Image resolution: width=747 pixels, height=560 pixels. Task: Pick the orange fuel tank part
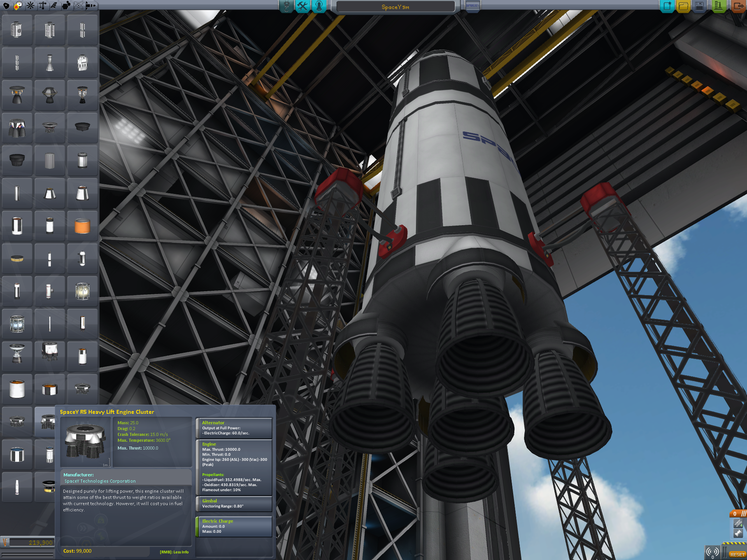(82, 226)
